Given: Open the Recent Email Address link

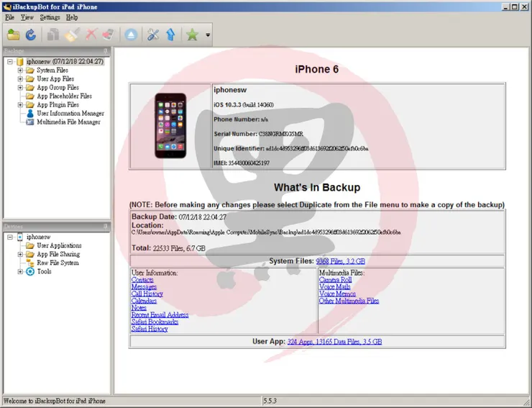Looking at the screenshot, I should [x=160, y=315].
